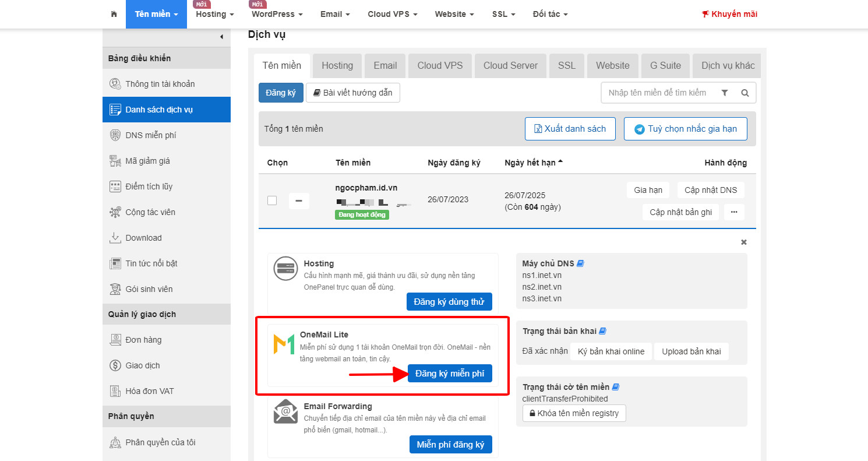Click the domain search input field
Screen dimensions: 868x461
(x=658, y=93)
